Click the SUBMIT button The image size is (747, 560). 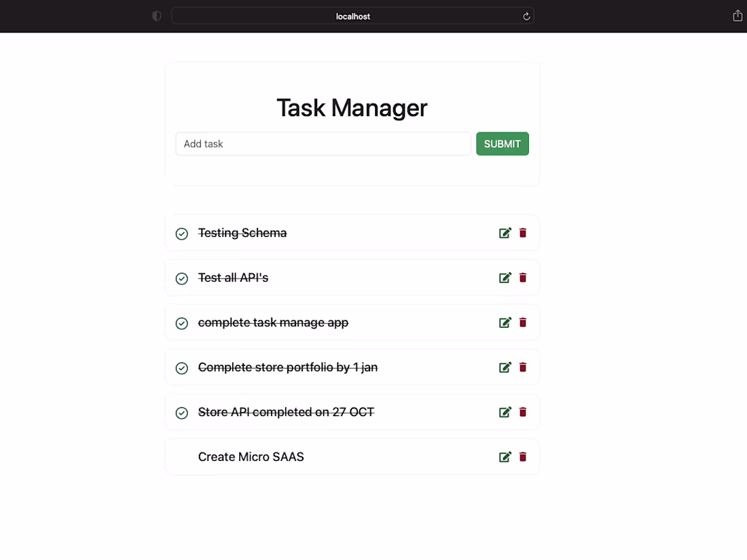(503, 143)
